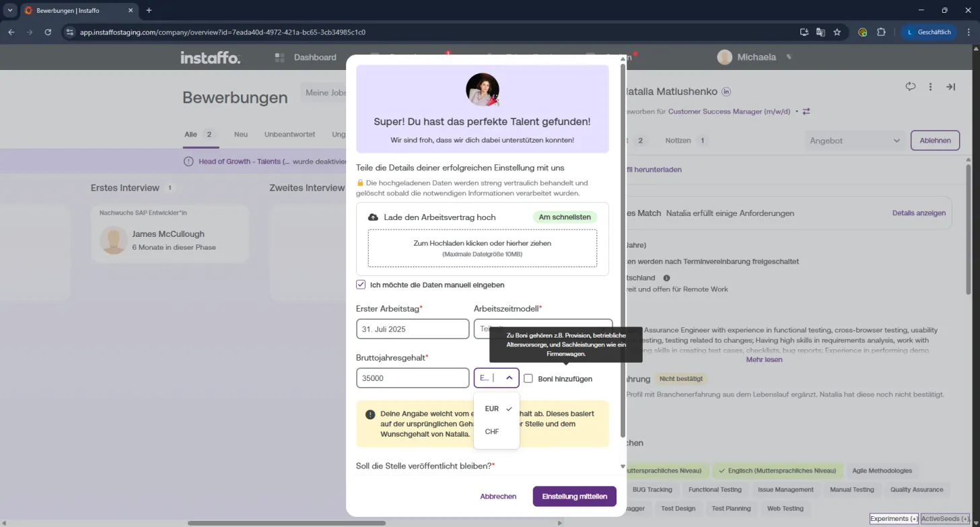Click the info icon next to Deutschland
Image resolution: width=980 pixels, height=527 pixels.
pos(667,278)
